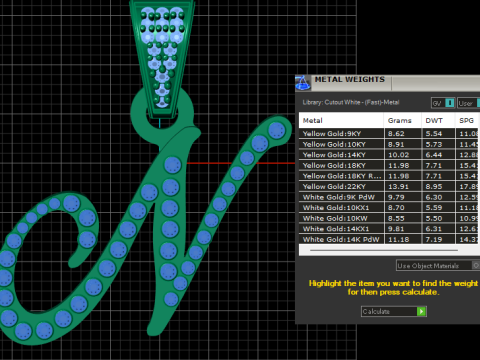Select the Yellow Gold:18KY R… row

pyautogui.click(x=389, y=176)
